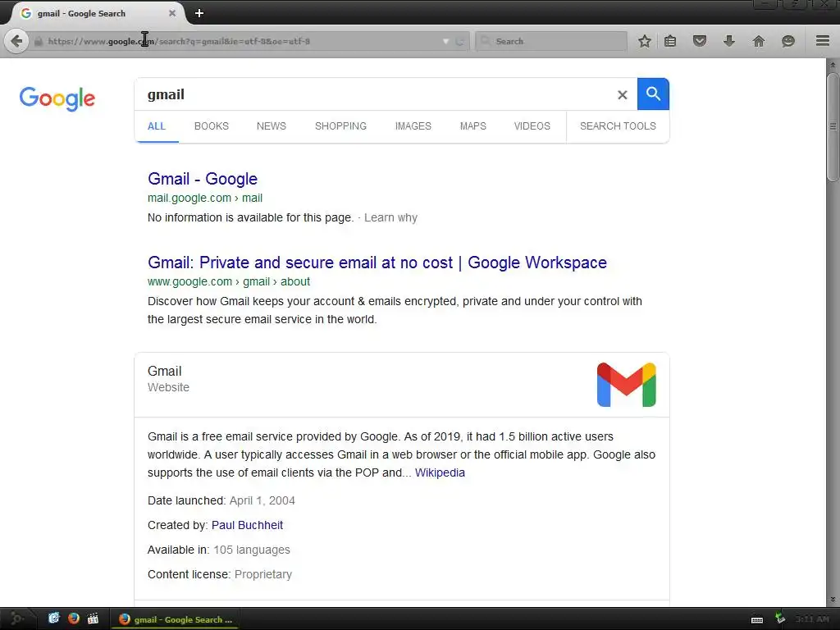Viewport: 840px width, 630px height.
Task: Switch to the SHOPPING tab
Action: (340, 126)
